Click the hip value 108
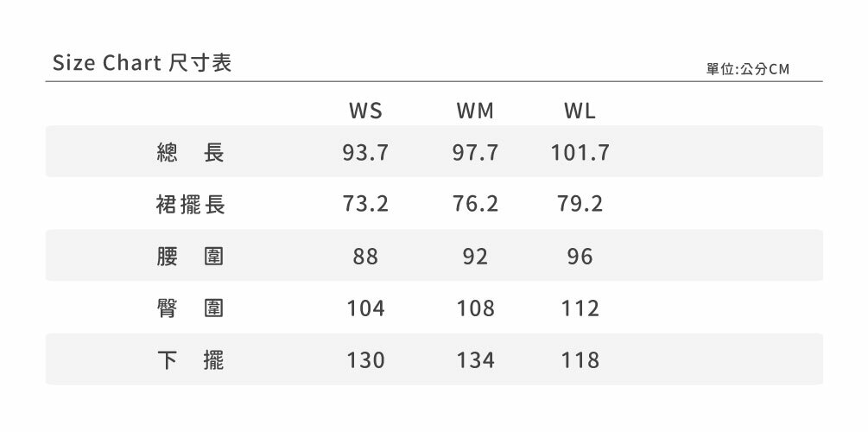868x432 pixels. click(x=475, y=308)
